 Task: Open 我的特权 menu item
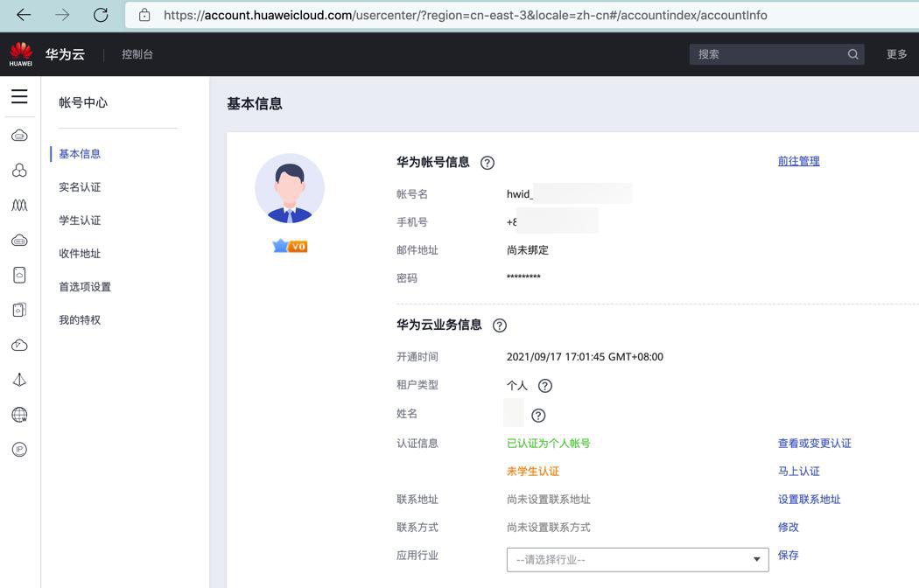(80, 320)
